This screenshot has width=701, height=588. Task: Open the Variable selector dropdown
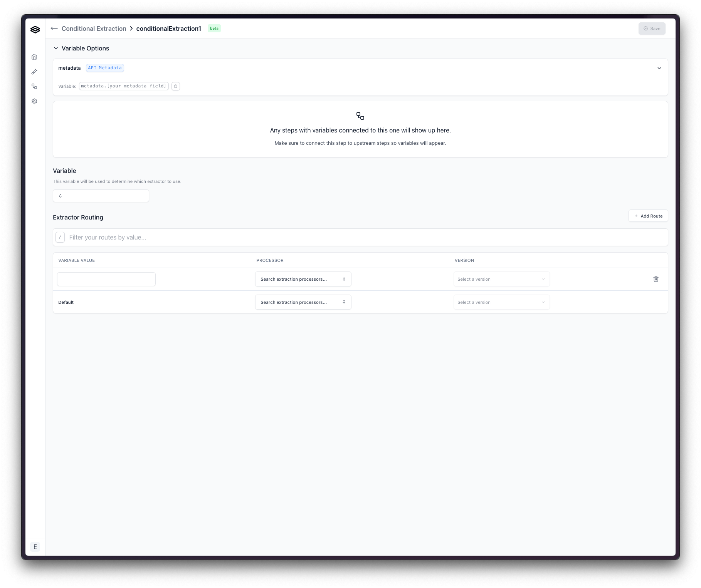click(x=101, y=196)
